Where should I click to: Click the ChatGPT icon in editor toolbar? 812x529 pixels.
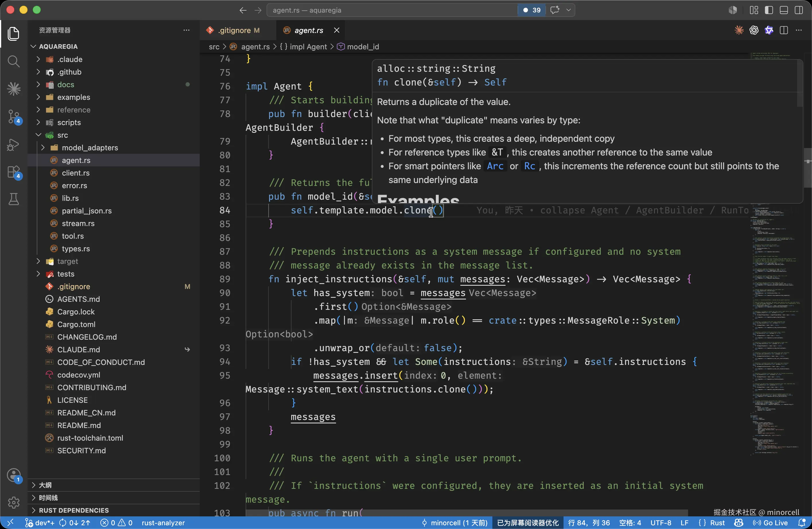[754, 30]
